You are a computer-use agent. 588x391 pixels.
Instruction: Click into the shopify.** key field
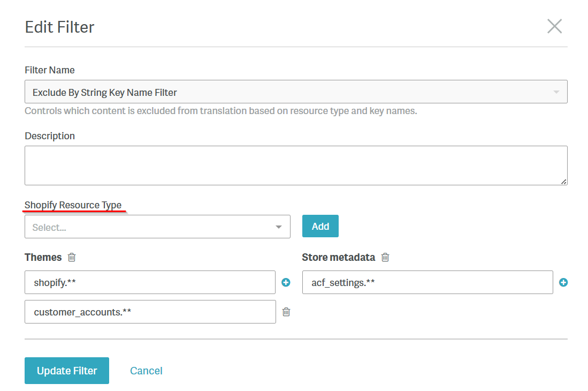click(x=150, y=282)
